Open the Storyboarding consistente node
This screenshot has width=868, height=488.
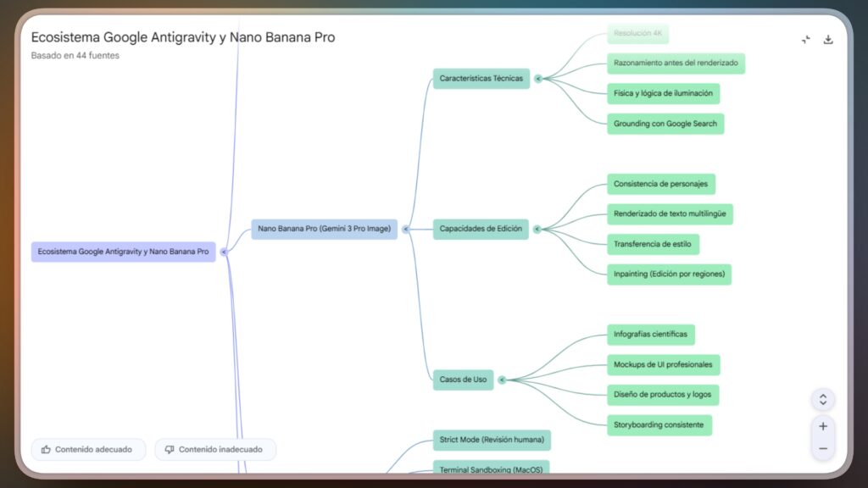point(659,424)
